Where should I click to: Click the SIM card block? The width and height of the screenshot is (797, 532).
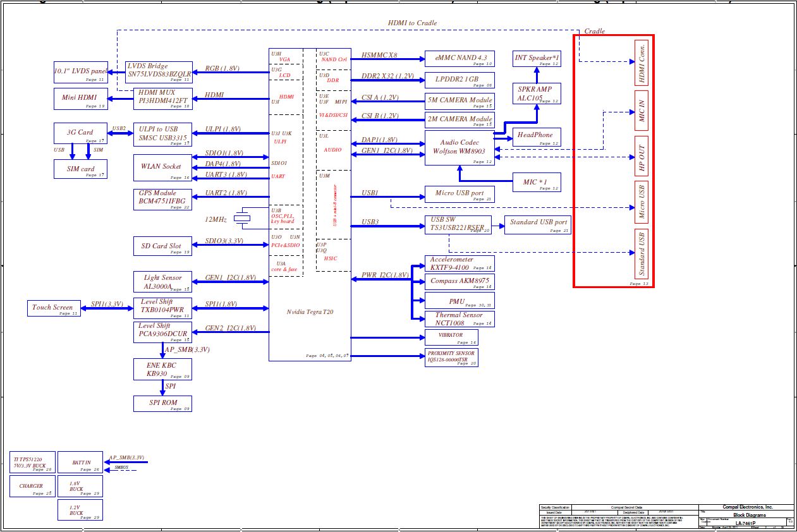pos(81,169)
